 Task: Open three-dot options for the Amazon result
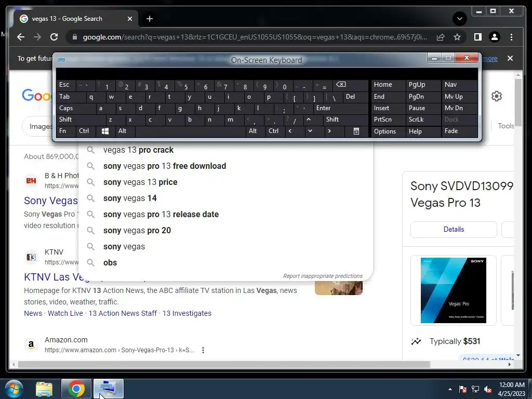point(203,350)
